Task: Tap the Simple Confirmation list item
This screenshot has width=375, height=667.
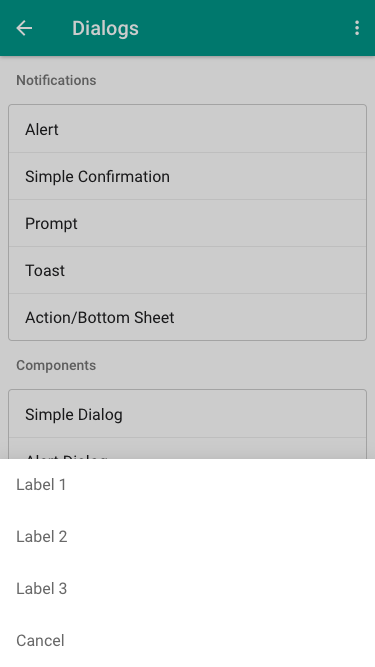Action: coord(188,176)
